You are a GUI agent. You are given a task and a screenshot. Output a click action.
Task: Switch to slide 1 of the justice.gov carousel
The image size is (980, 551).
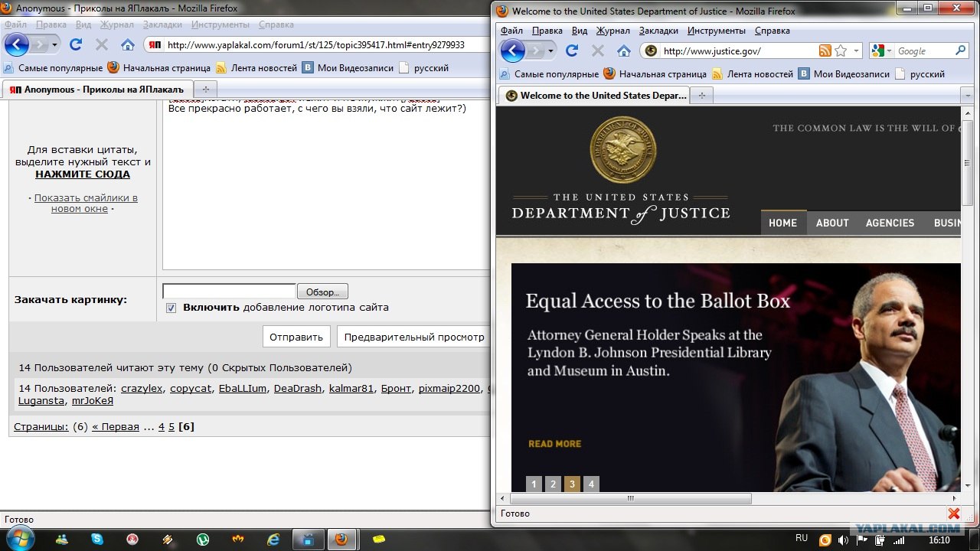click(x=534, y=484)
